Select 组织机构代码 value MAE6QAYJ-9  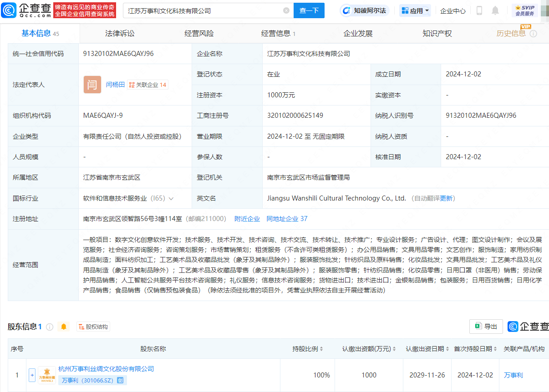point(103,116)
